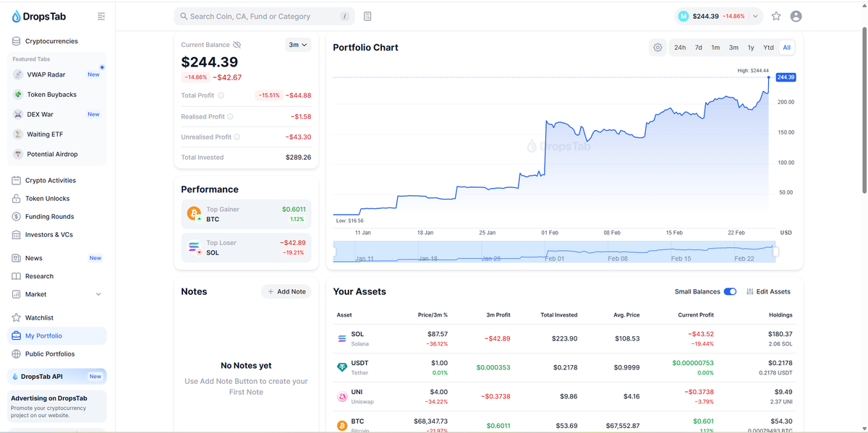Image resolution: width=868 pixels, height=433 pixels.
Task: Click Realised Profit info icon
Action: tap(230, 116)
